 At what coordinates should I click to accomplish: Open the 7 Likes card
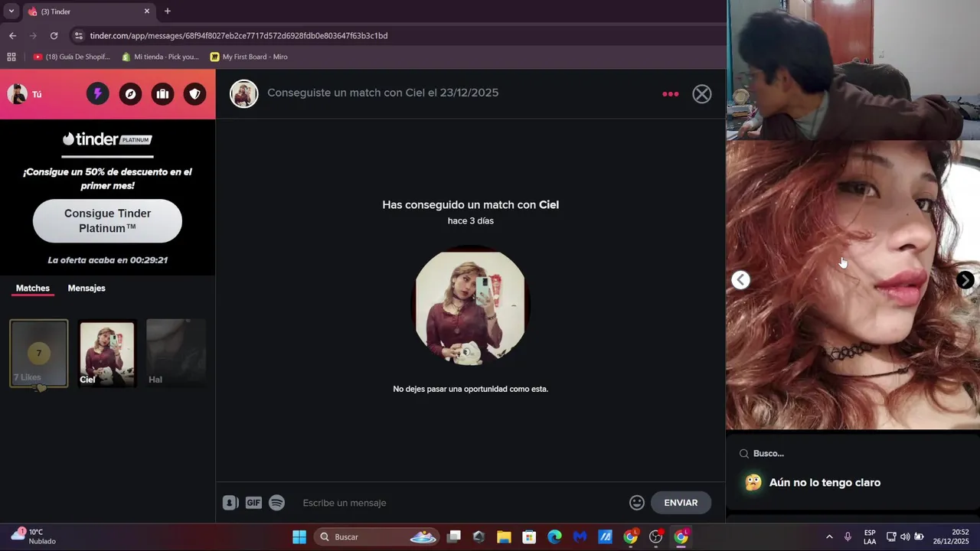39,354
